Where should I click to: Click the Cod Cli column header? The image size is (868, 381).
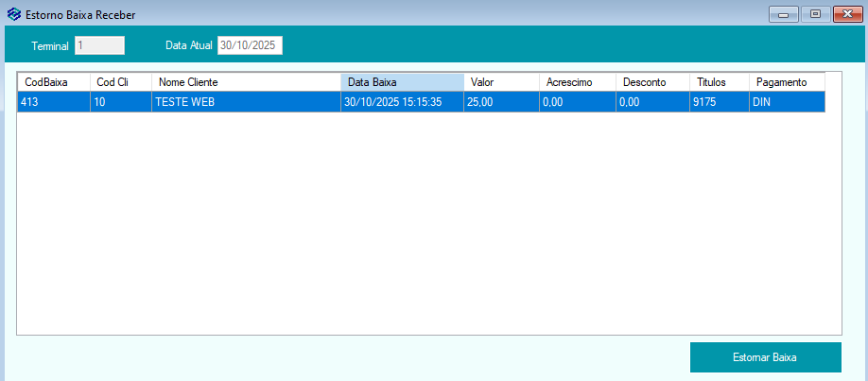tap(120, 82)
